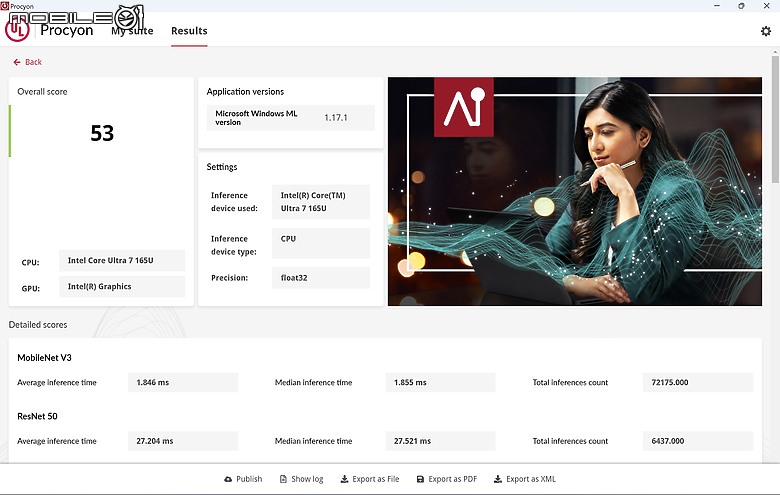Click the 1.855 ms median inference time
The image size is (780, 495).
440,383
